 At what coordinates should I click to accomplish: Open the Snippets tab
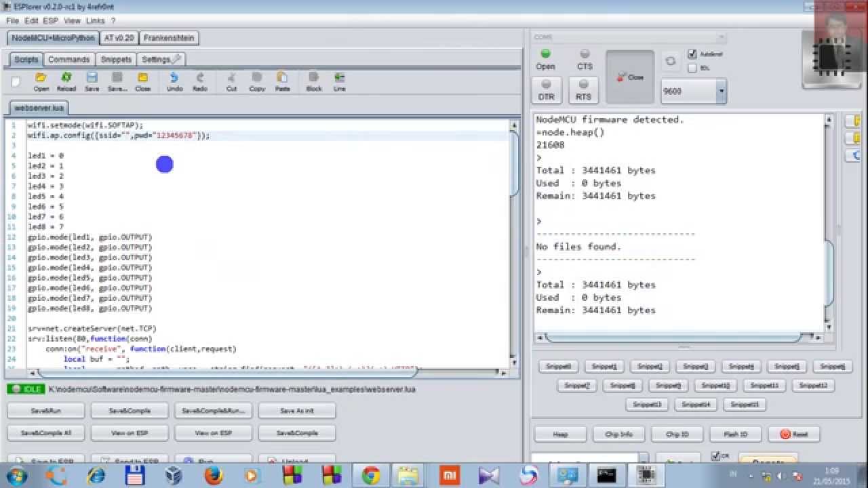[x=116, y=60]
